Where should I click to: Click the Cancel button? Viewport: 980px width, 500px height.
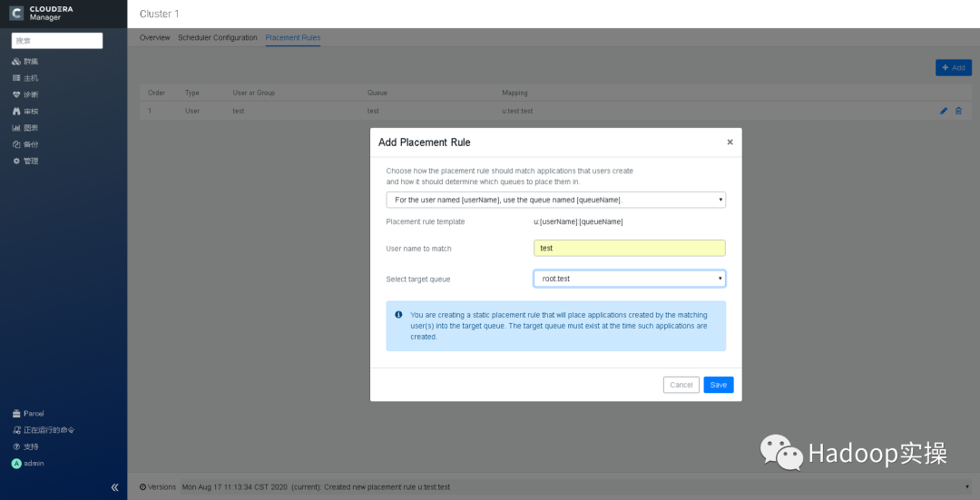tap(681, 385)
